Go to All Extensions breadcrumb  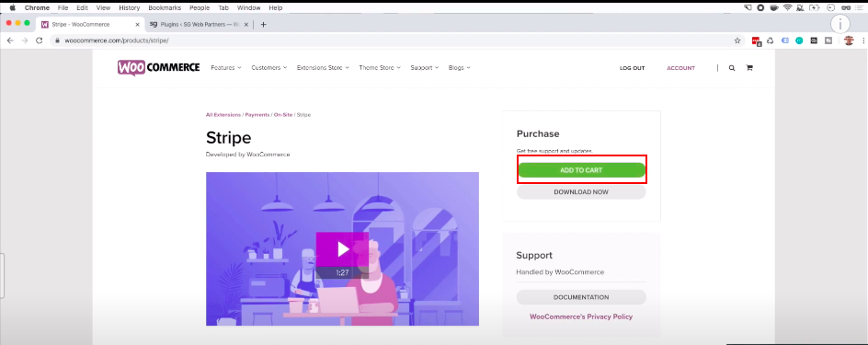coord(223,115)
